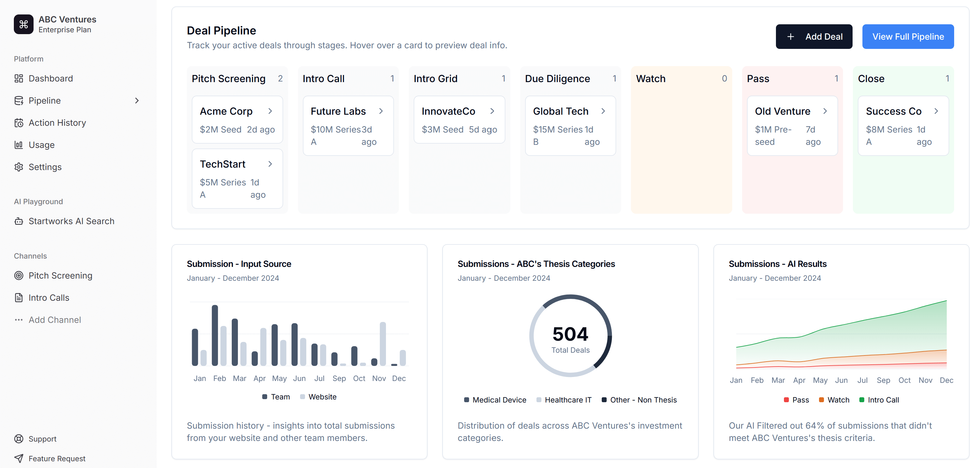This screenshot has height=468, width=980.
Task: Open the Settings gear icon
Action: [19, 167]
